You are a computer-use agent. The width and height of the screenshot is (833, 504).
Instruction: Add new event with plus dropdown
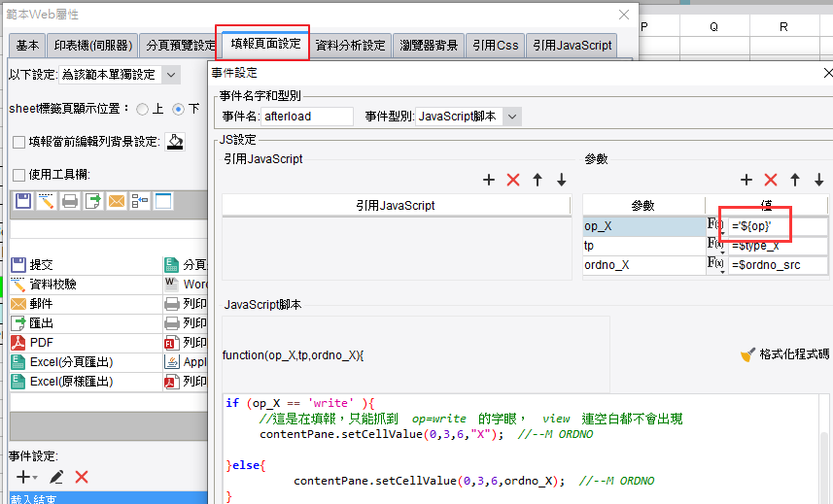26,477
